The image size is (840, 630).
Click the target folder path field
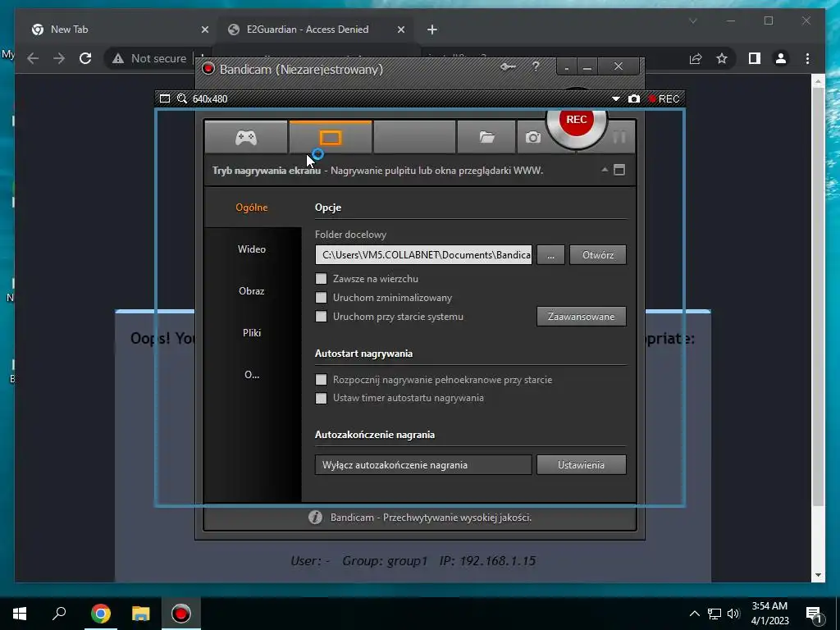pyautogui.click(x=423, y=255)
